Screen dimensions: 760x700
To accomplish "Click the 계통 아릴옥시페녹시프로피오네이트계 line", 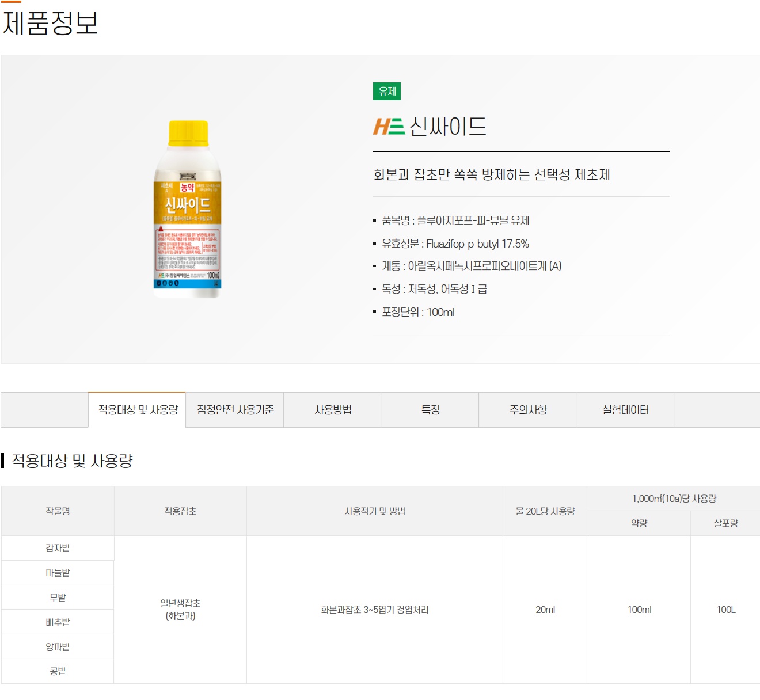I will (x=472, y=266).
